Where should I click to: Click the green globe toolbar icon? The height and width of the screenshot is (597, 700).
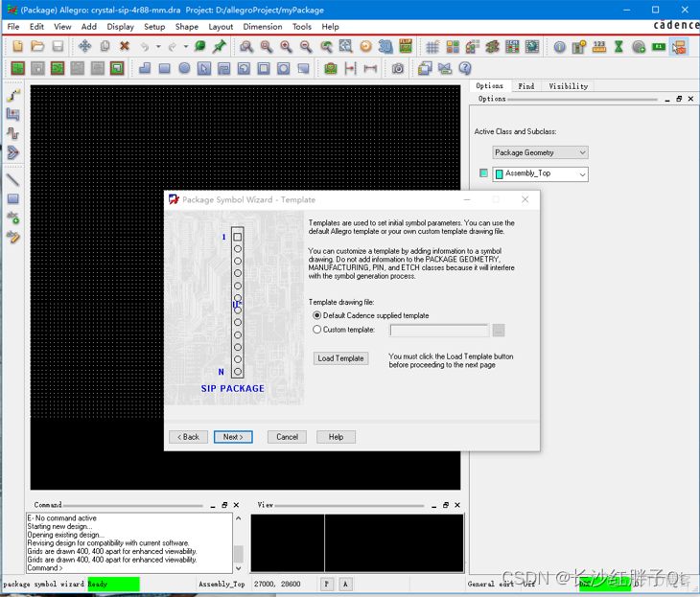coord(200,46)
